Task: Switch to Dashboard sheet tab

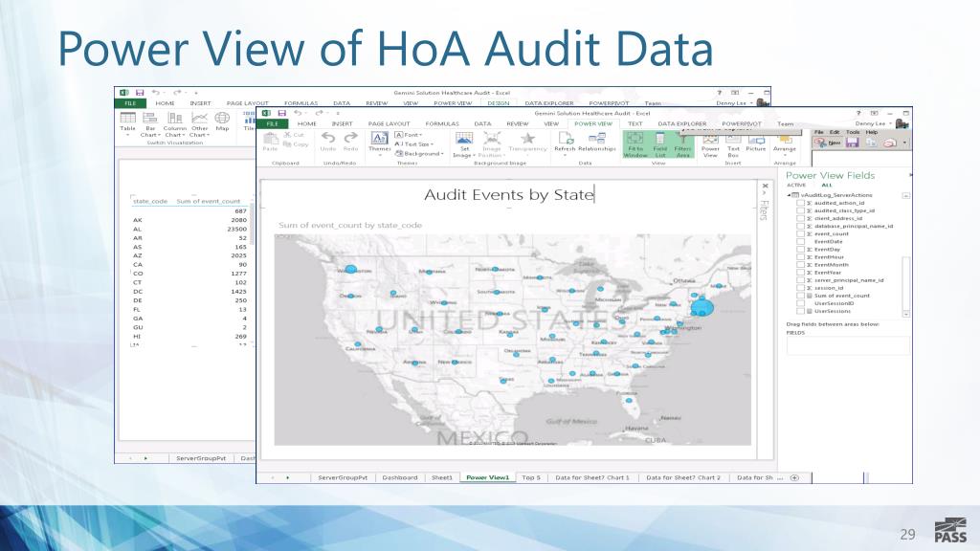Action: coord(399,478)
